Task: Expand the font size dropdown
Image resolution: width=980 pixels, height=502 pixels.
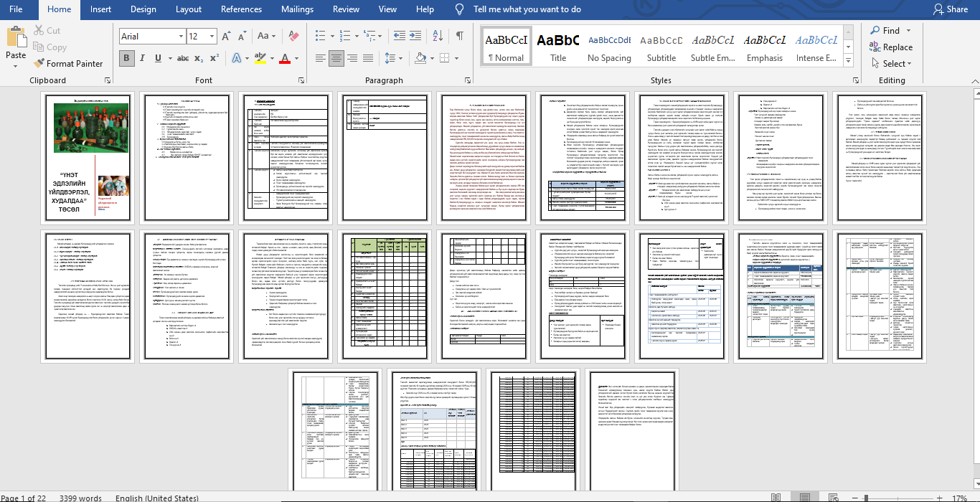Action: point(212,36)
